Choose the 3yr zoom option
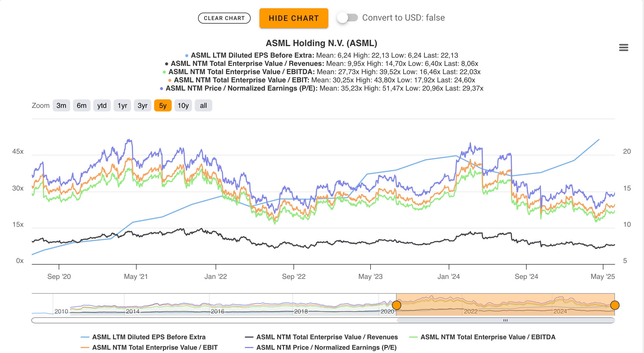Image resolution: width=644 pixels, height=353 pixels. tap(142, 106)
